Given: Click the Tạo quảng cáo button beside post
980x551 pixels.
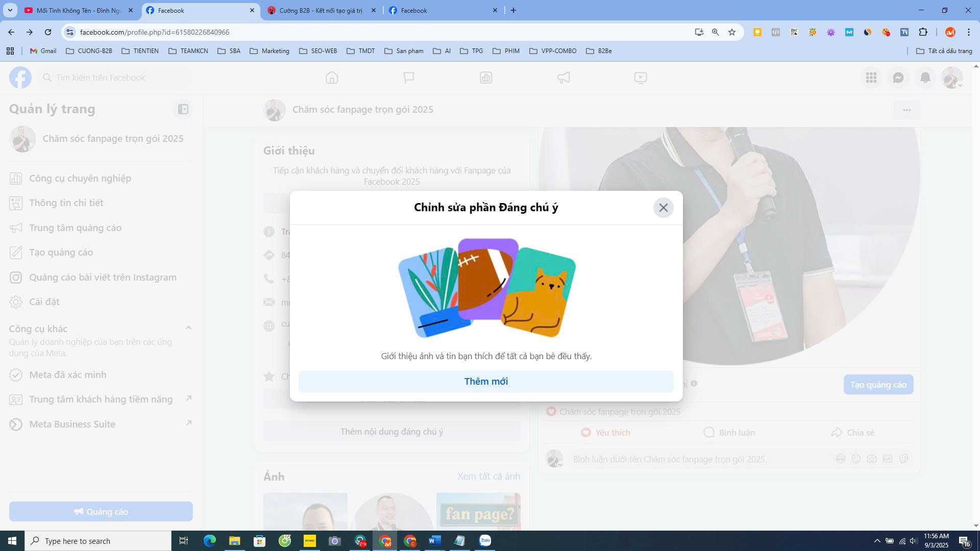Looking at the screenshot, I should [x=878, y=385].
